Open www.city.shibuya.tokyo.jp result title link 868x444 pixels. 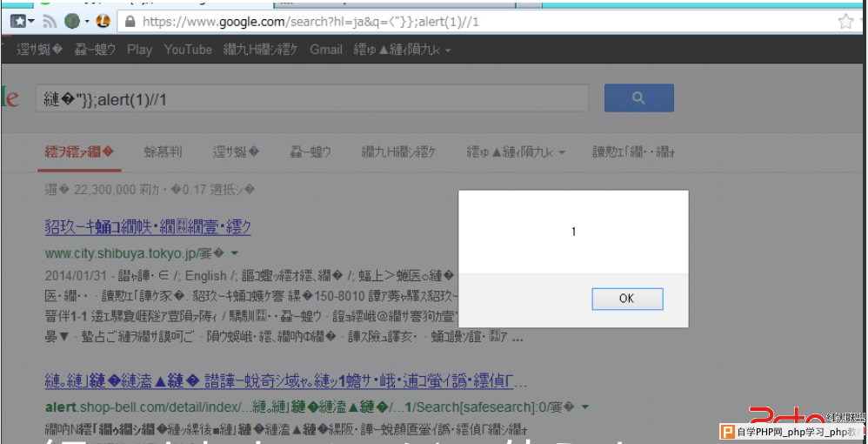148,226
